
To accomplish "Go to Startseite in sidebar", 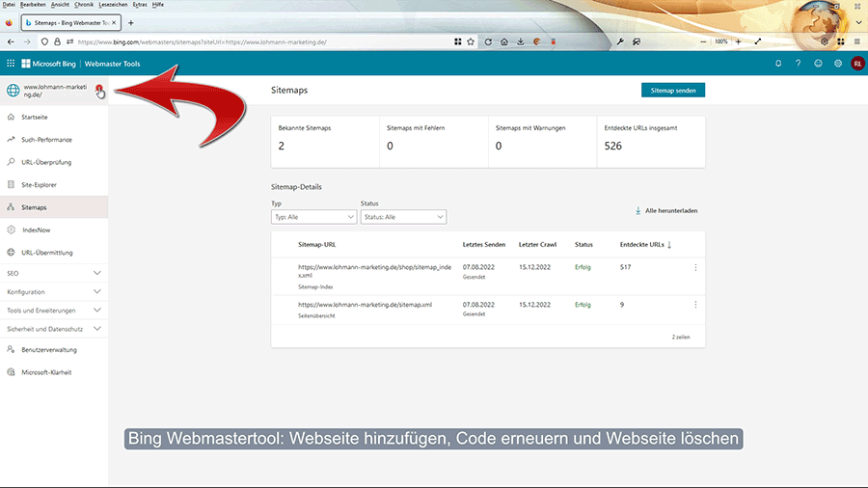I will pyautogui.click(x=54, y=118).
